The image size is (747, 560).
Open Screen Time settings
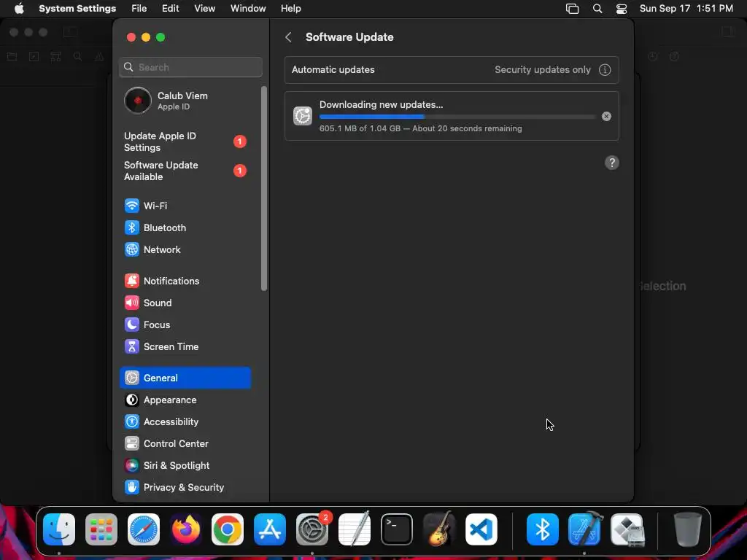185,346
